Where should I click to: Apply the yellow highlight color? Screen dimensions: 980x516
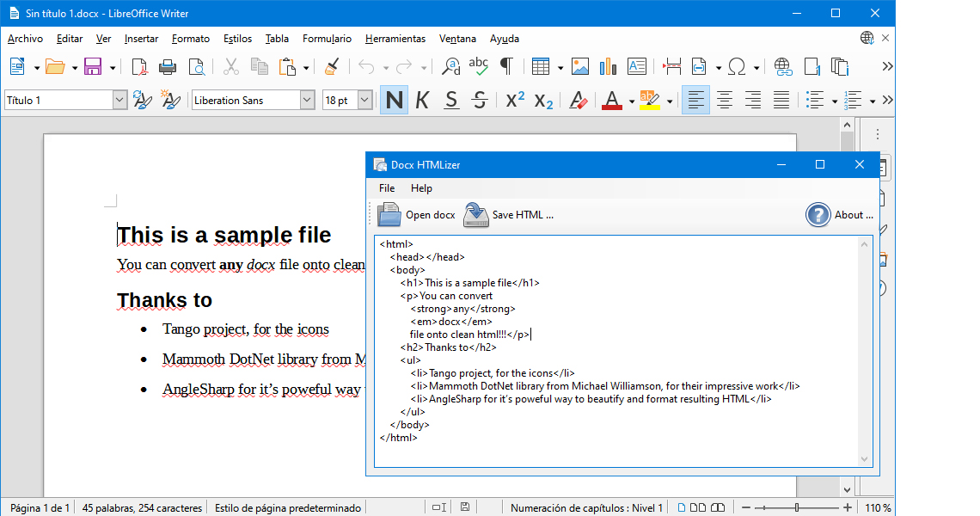tap(650, 100)
